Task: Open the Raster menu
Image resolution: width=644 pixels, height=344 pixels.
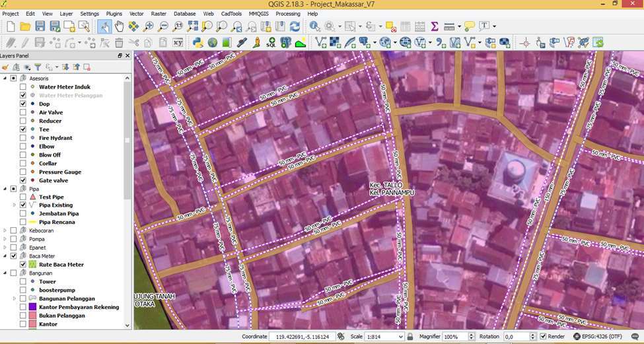Action: pyautogui.click(x=159, y=14)
